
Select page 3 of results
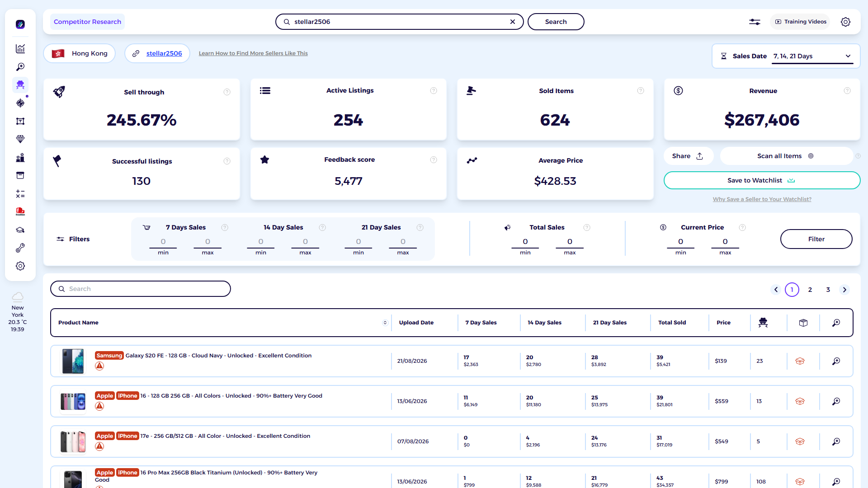pyautogui.click(x=828, y=290)
